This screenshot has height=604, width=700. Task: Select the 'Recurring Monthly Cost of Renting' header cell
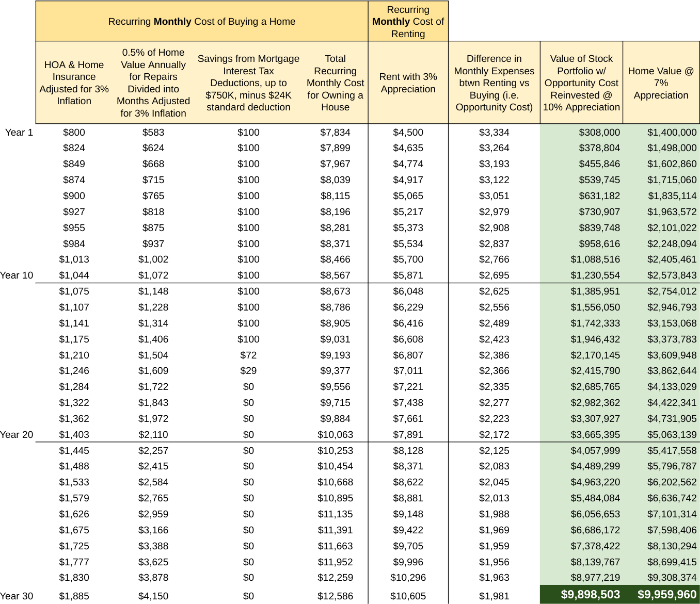[x=408, y=22]
